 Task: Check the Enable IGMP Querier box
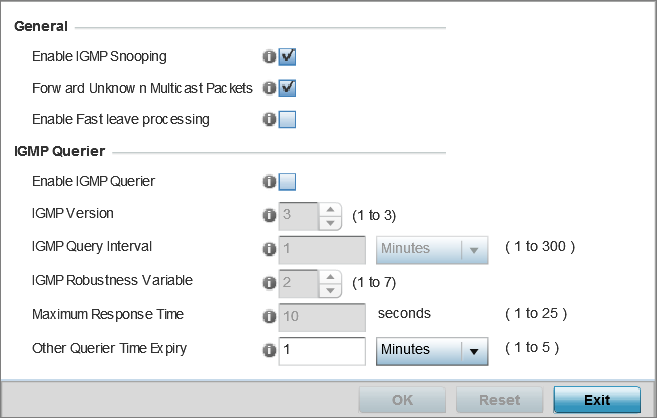click(287, 182)
